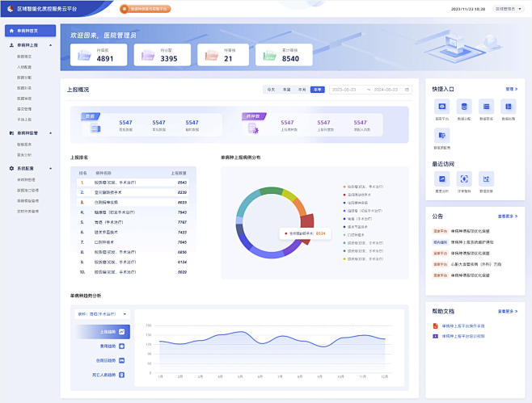The image size is (532, 403).
Task: Open the first recent-access chart icon under 最近访问
Action: pos(441,178)
